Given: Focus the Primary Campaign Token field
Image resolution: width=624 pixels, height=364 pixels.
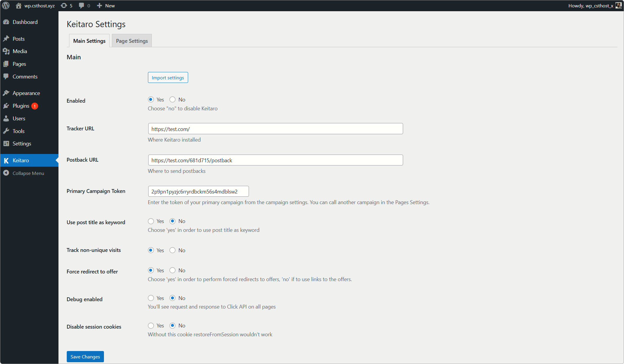Looking at the screenshot, I should coord(198,191).
